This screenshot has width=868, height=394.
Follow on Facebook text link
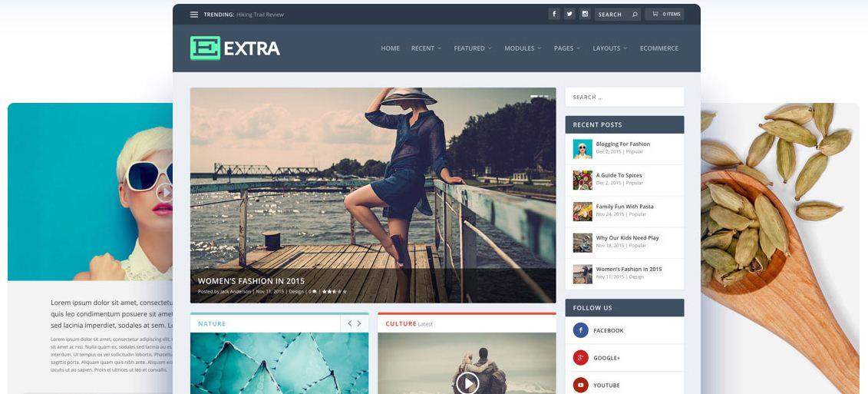click(609, 330)
